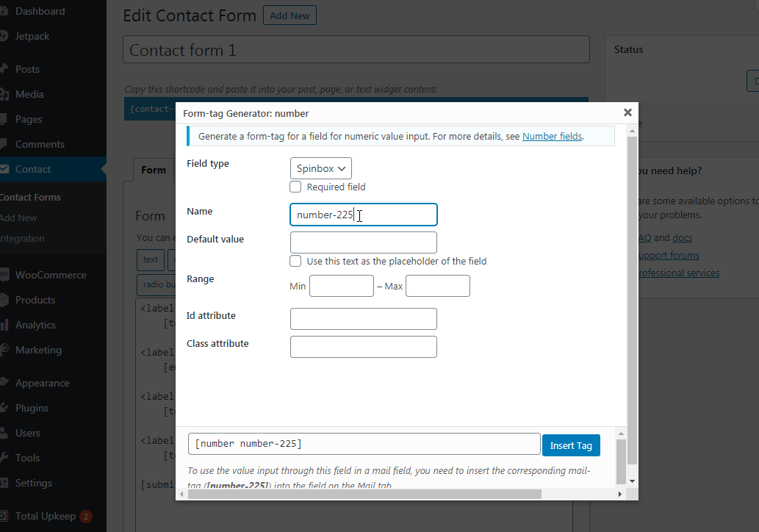
Task: Click inside the Min range field
Action: pos(341,286)
